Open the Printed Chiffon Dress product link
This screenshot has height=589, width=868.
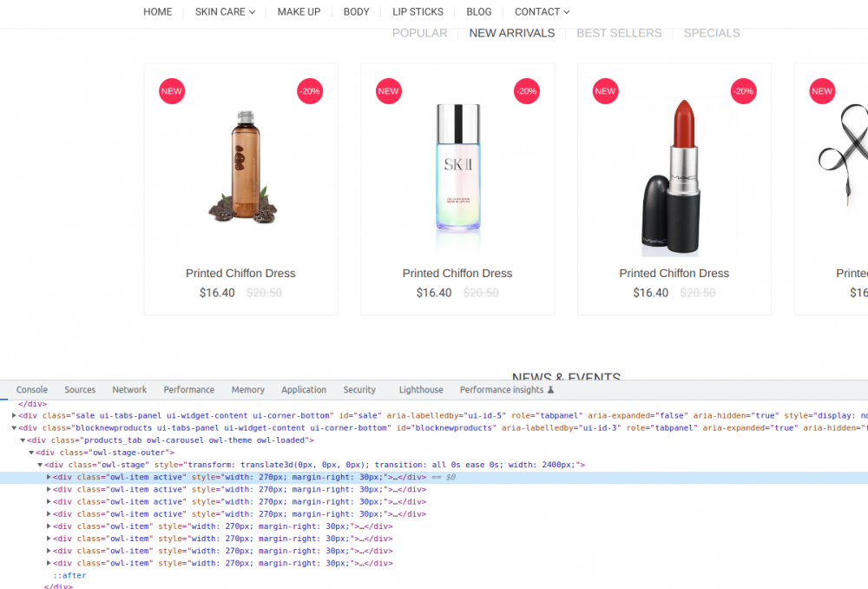[x=240, y=273]
